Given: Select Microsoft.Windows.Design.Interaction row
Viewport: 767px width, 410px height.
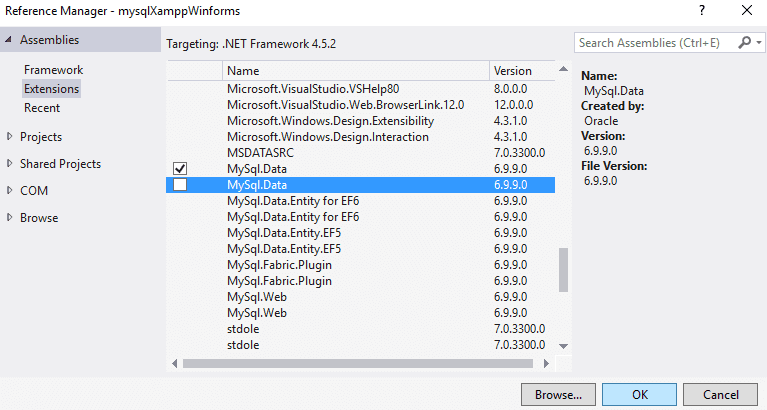Looking at the screenshot, I should click(361, 137).
